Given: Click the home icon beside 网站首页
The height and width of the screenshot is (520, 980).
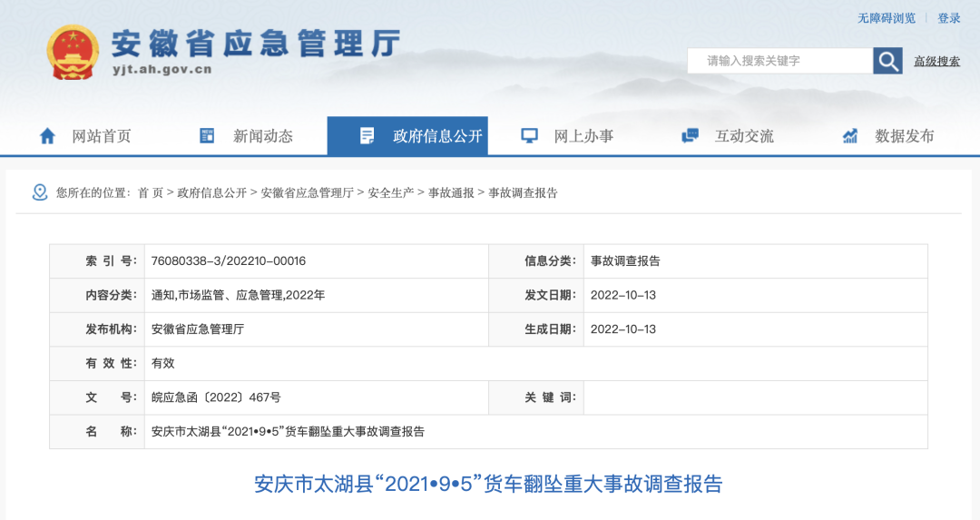Looking at the screenshot, I should click(47, 135).
